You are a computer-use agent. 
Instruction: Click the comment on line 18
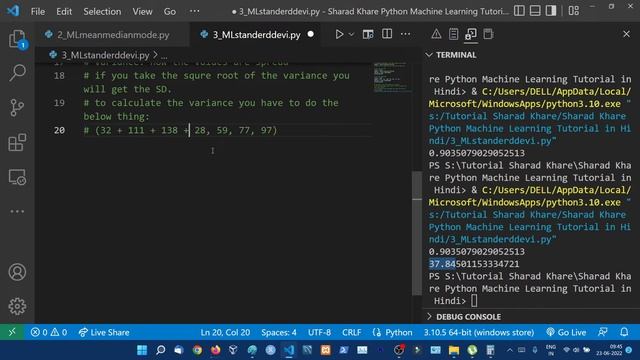point(216,82)
